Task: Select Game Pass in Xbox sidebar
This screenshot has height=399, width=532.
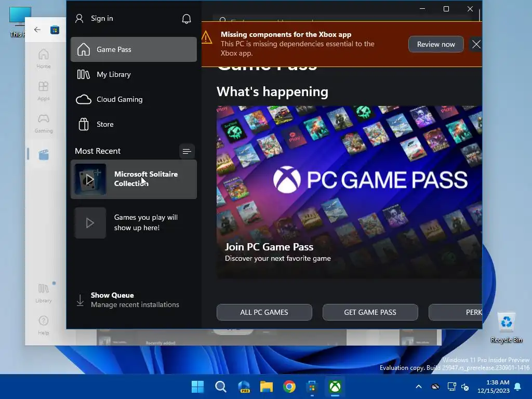Action: [x=134, y=49]
